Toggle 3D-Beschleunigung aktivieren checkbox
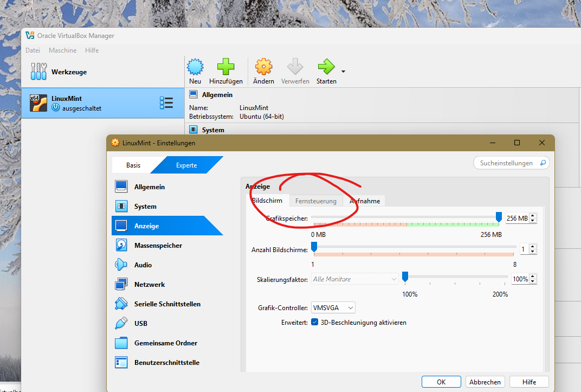Viewport: 581px width, 392px height. pyautogui.click(x=314, y=322)
